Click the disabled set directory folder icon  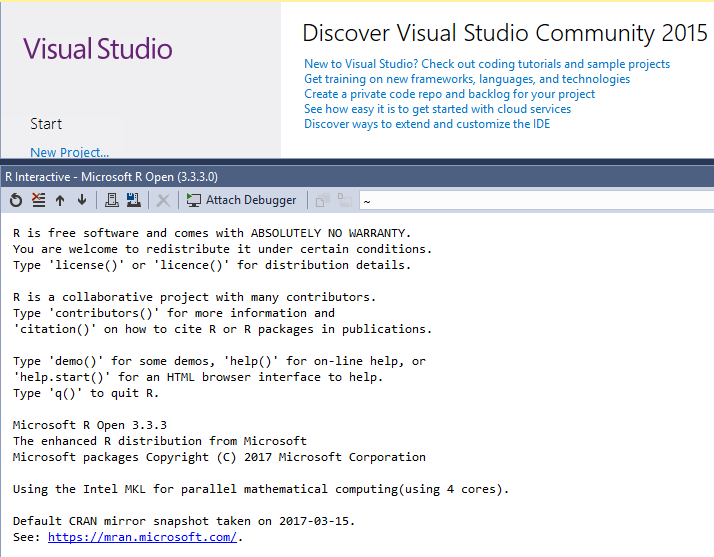tap(345, 200)
